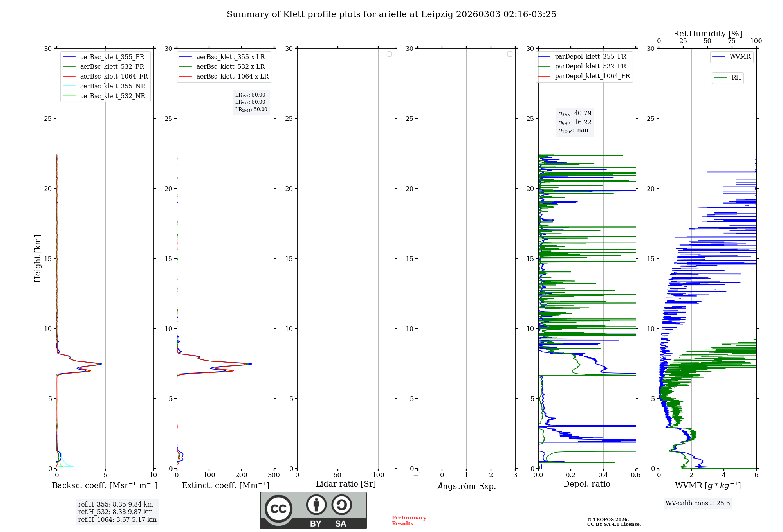Image resolution: width=783 pixels, height=532 pixels.
Task: Select the aerBsc_klett_1064_FR legend entry
Action: coord(114,76)
